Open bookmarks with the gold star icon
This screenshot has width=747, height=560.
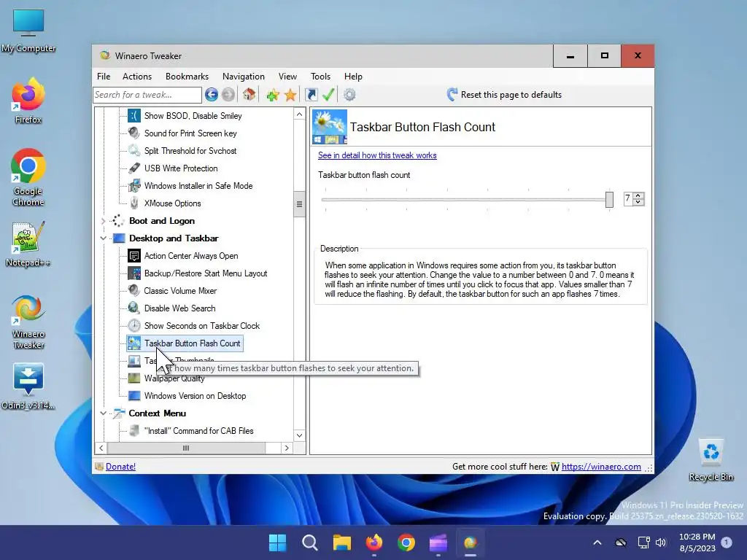click(290, 95)
